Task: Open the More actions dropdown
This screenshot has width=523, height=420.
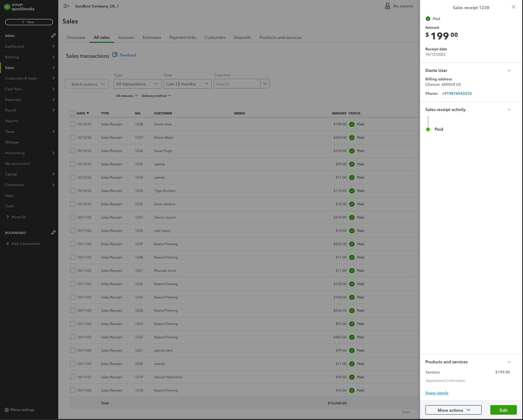Action: (x=453, y=410)
